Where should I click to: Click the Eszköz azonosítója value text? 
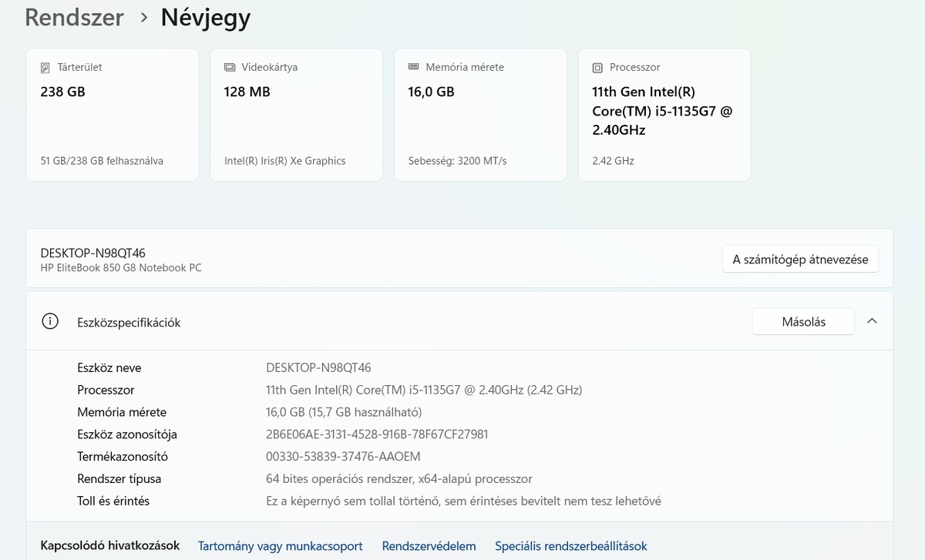click(376, 434)
